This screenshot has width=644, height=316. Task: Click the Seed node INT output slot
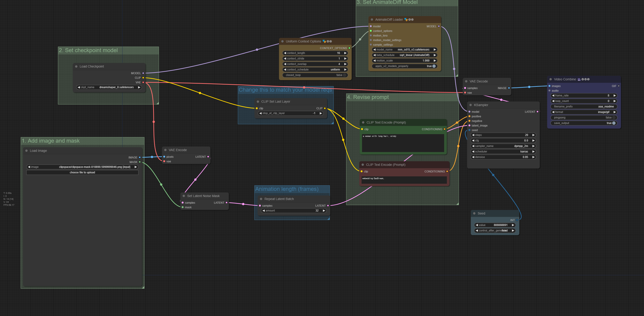(517, 220)
